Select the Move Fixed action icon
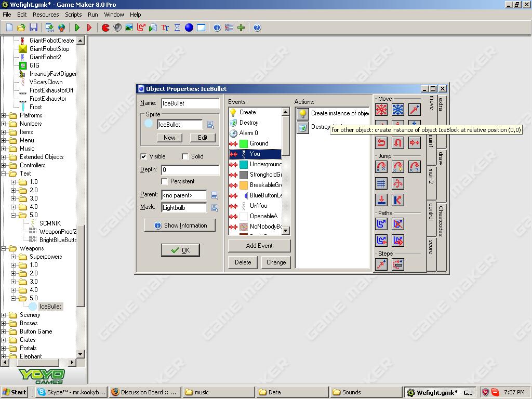The width and height of the screenshot is (532, 399). tap(381, 110)
